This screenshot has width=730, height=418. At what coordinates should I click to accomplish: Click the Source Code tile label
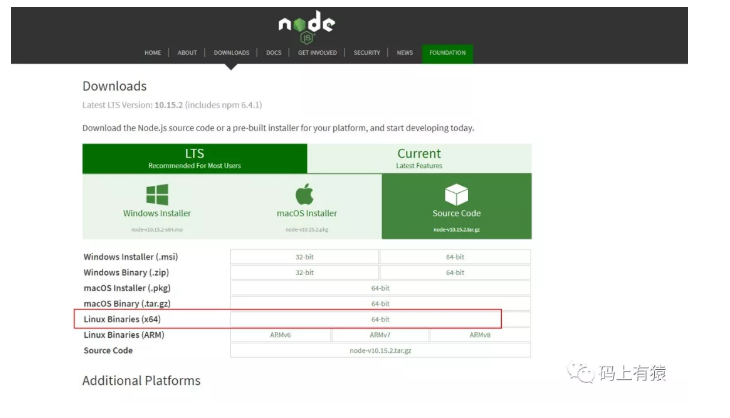[456, 213]
